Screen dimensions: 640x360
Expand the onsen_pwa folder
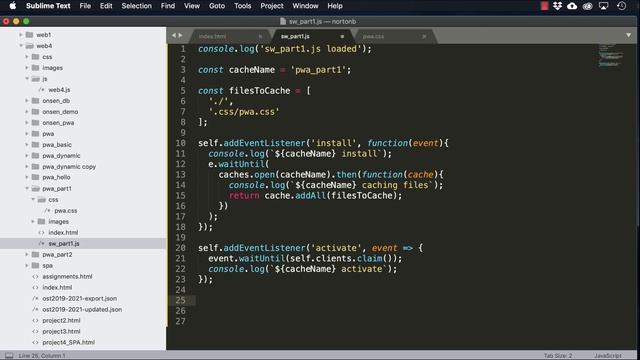[x=27, y=122]
